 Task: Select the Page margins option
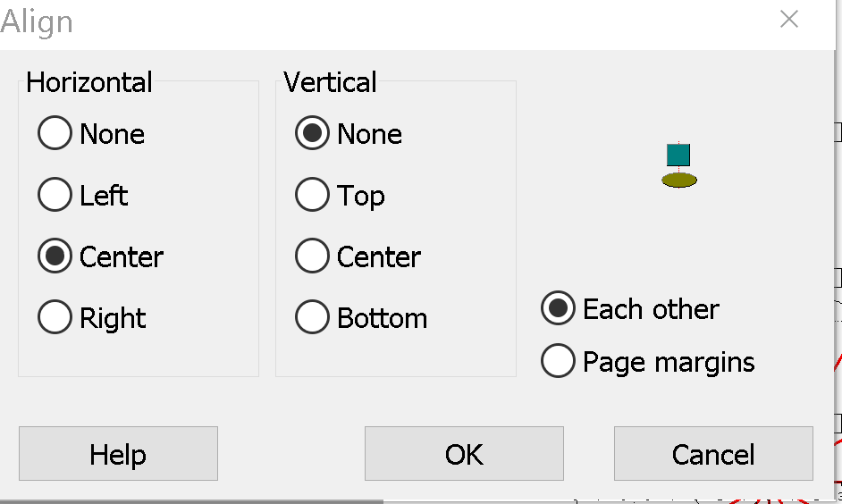(558, 362)
